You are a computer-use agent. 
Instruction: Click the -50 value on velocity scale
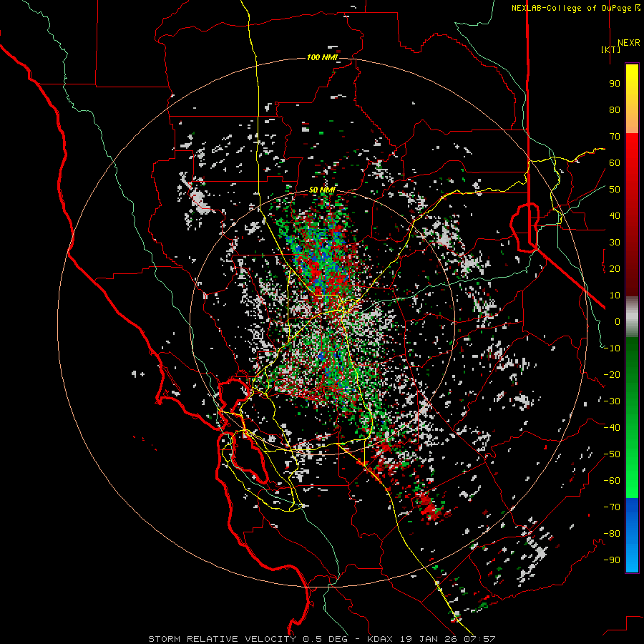(x=612, y=454)
